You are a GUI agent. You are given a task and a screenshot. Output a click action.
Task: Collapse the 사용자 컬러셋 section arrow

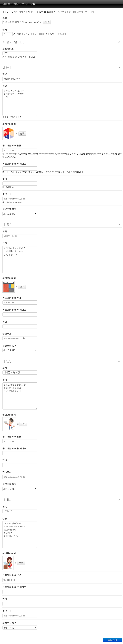click(x=119, y=42)
